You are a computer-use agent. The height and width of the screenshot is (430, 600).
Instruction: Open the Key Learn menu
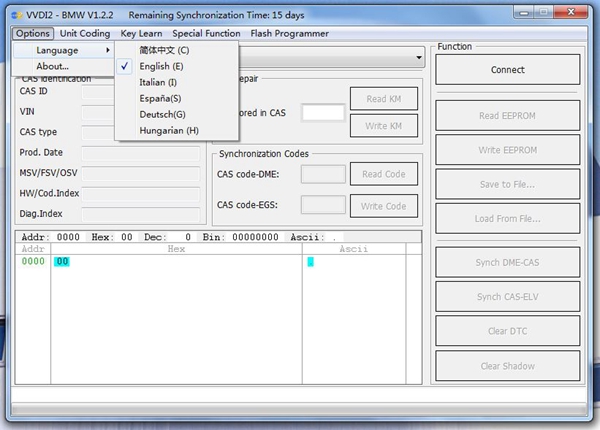141,34
